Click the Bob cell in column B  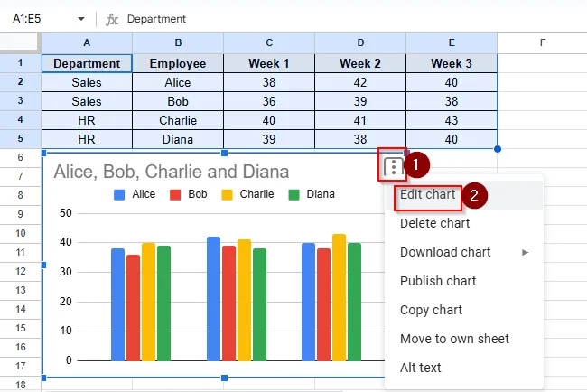178,101
